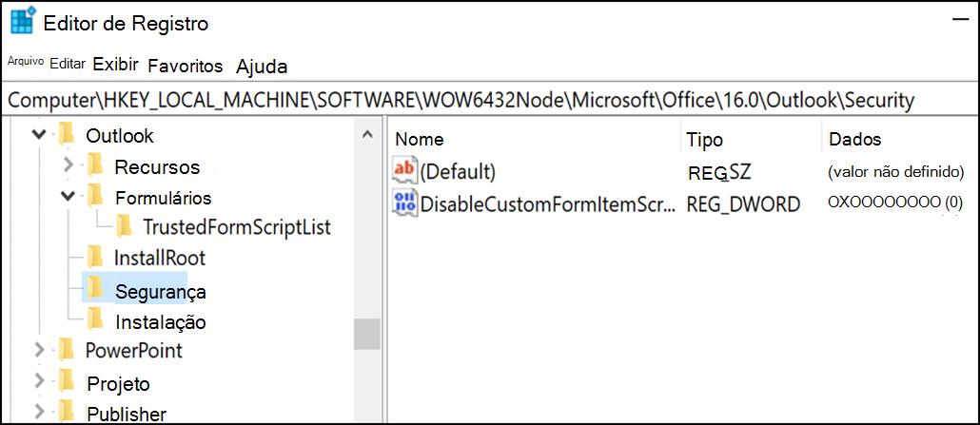Collapse the Outlook tree node
This screenshot has width=980, height=425.
coord(39,134)
